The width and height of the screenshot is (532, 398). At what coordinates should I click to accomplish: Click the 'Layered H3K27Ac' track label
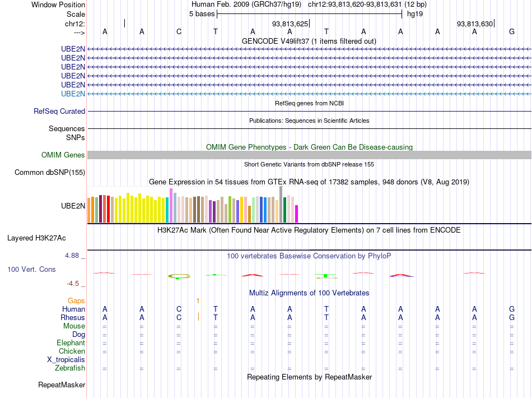pyautogui.click(x=36, y=238)
